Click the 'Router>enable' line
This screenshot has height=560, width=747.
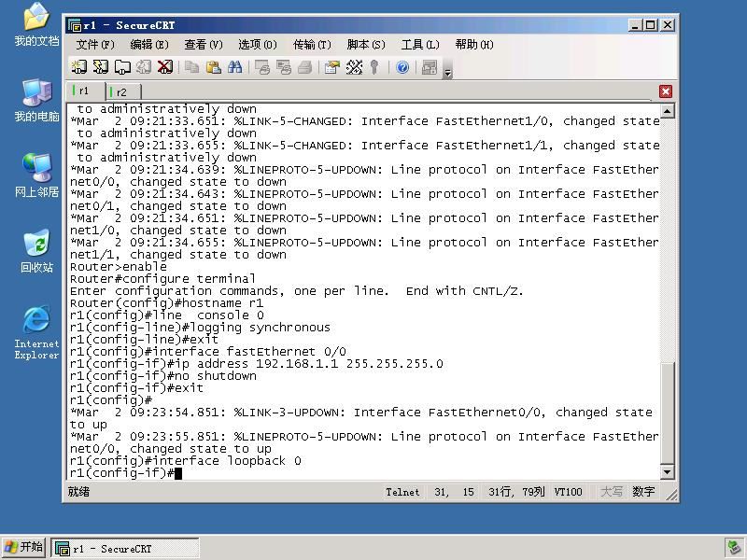(x=119, y=267)
